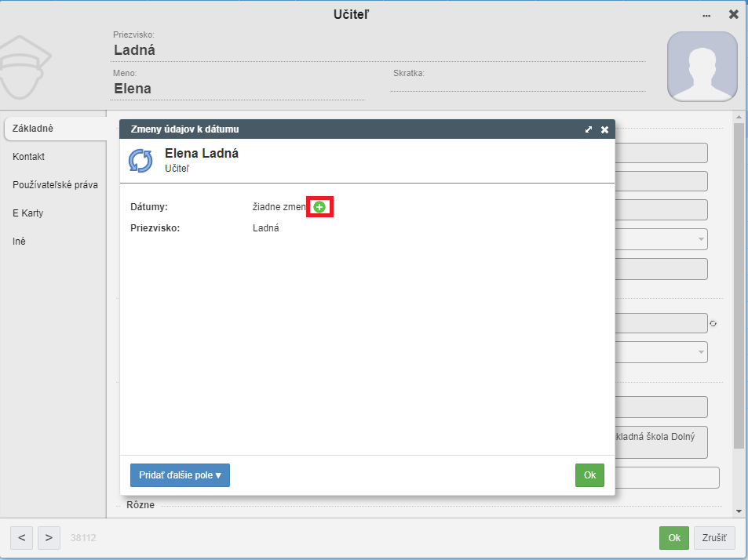Open the Pridať ďalšie pole dropdown

[180, 475]
